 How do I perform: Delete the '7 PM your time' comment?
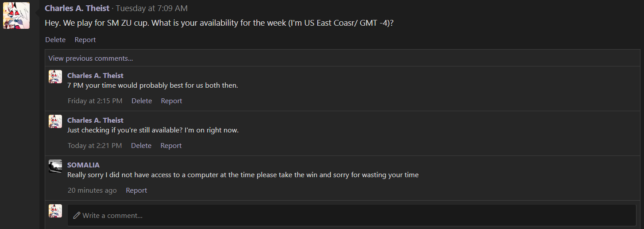[x=142, y=101]
